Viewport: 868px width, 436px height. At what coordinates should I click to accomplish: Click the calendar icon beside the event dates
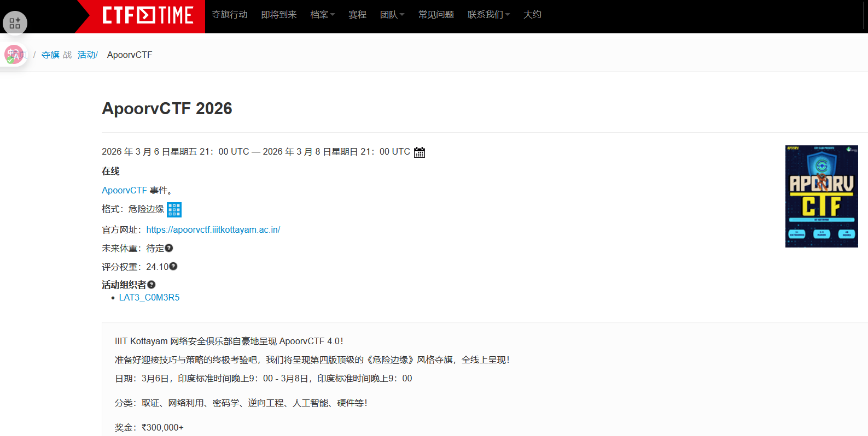coord(420,152)
